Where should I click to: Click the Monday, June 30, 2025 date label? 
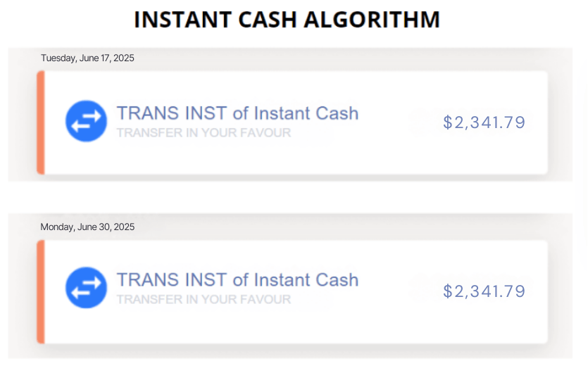(87, 227)
